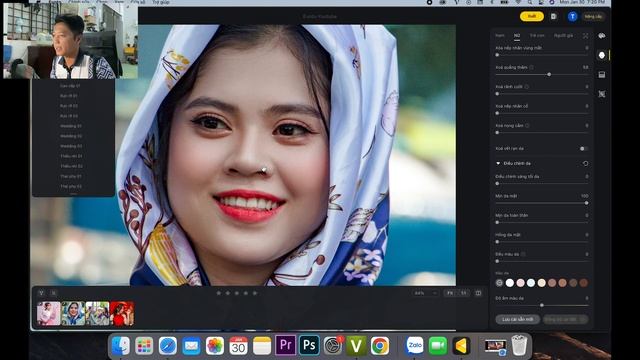The image size is (640, 360).
Task: Click the Fit zoom button below the photo
Action: (450, 293)
